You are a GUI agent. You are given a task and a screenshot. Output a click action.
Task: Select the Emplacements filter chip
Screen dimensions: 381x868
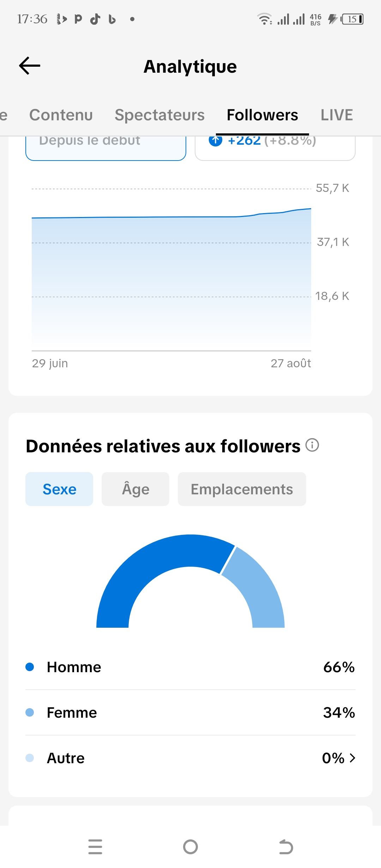[242, 489]
